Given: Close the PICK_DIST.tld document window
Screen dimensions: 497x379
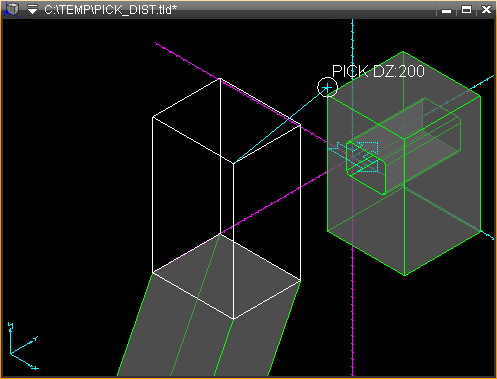Looking at the screenshot, I should [486, 10].
